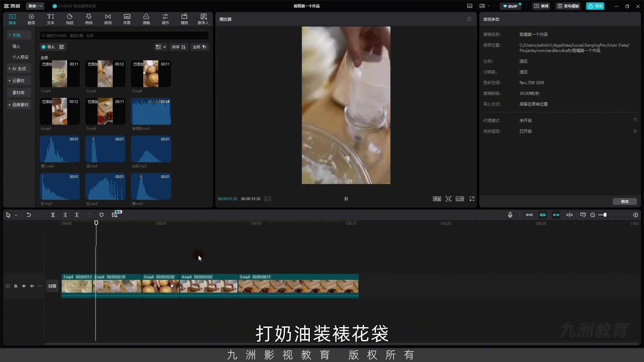
Task: Pause the player preview
Action: tap(346, 199)
